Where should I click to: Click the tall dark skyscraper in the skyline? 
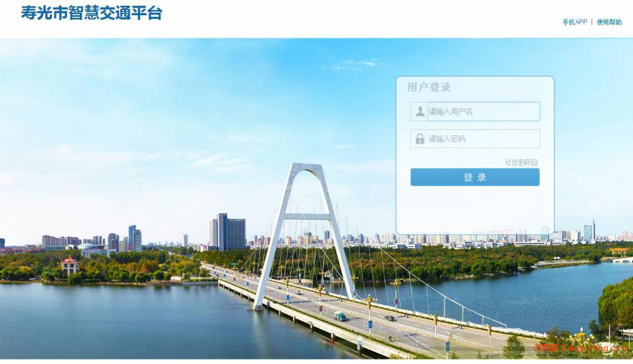tap(228, 232)
